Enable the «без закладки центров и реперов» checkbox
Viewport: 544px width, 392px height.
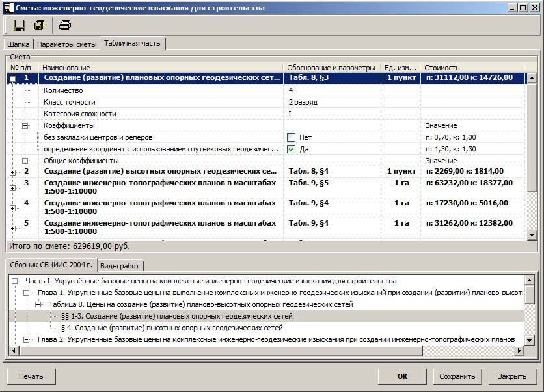coord(291,137)
